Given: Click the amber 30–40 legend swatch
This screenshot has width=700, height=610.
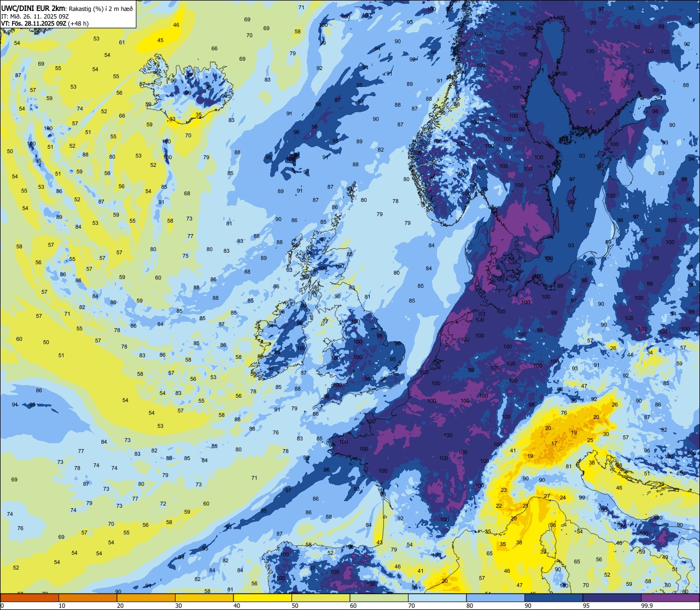Looking at the screenshot, I should tap(204, 597).
